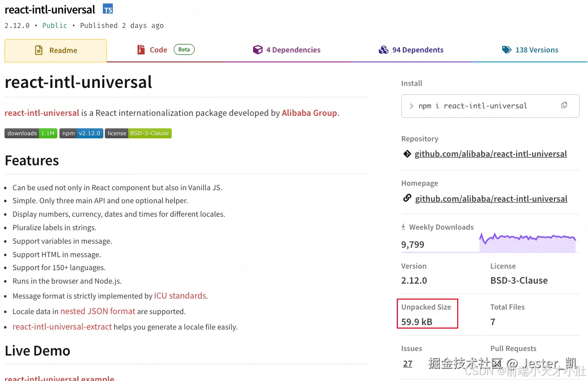Open the react-intl-universal-extract link

point(62,327)
